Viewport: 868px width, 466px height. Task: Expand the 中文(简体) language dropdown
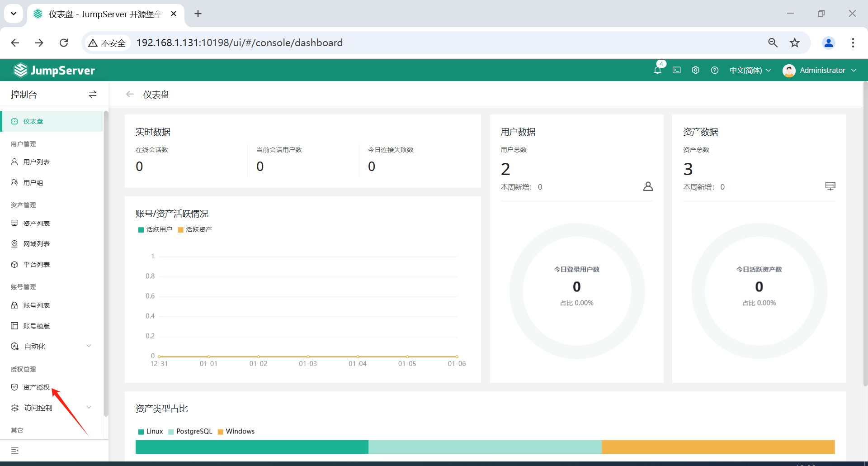(750, 70)
